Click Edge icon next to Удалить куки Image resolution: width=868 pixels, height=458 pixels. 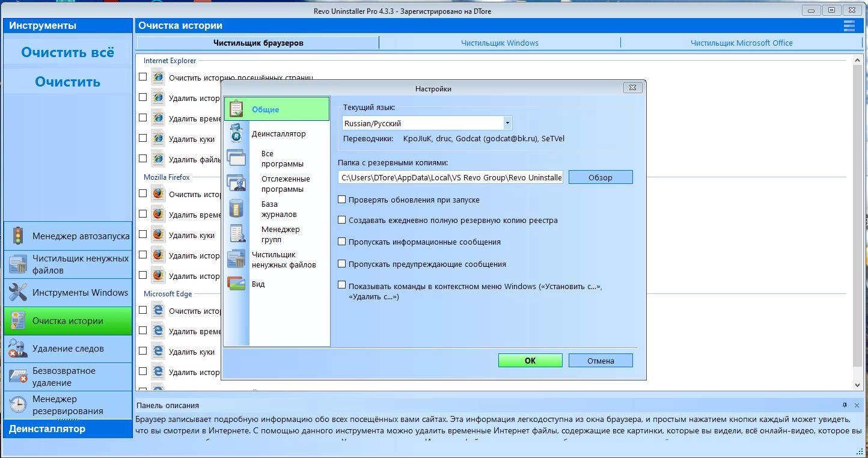pyautogui.click(x=158, y=351)
